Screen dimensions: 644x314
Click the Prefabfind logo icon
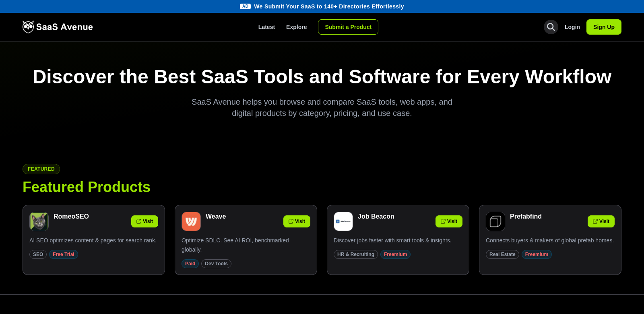tap(495, 221)
